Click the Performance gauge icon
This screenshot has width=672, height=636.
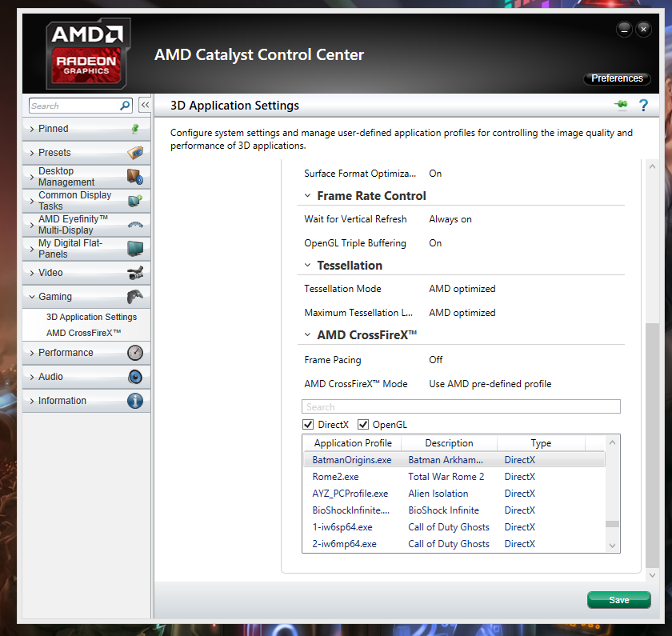tap(135, 353)
